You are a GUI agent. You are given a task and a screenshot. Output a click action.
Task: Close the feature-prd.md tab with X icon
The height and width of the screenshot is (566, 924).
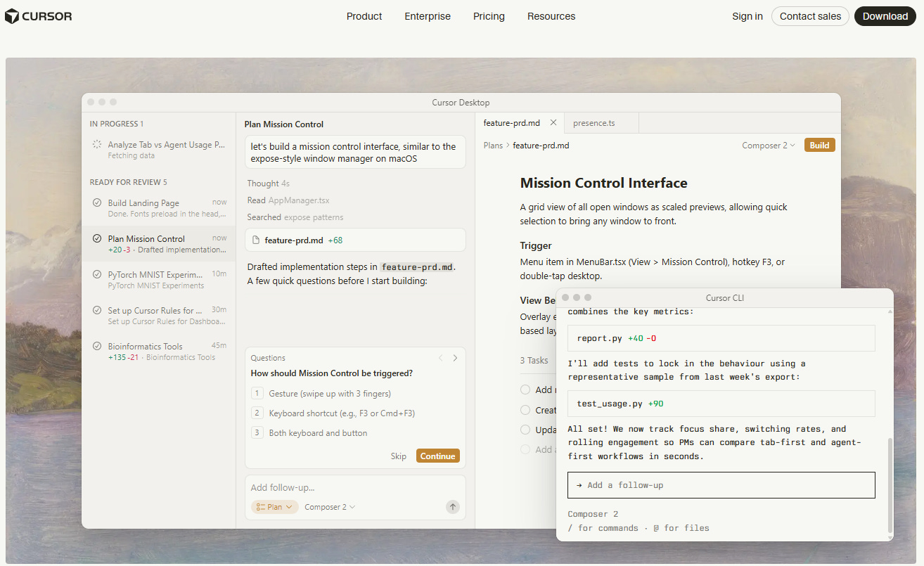(x=553, y=122)
